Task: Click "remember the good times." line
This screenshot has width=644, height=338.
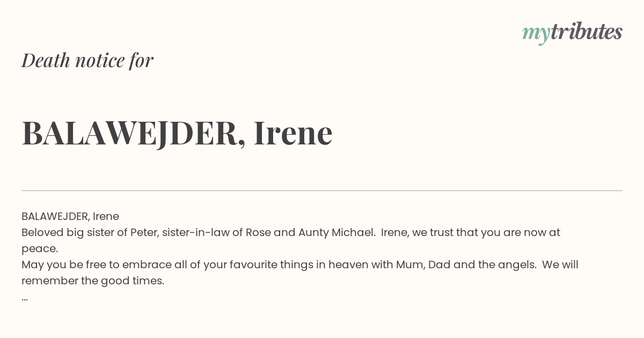Action: pyautogui.click(x=93, y=281)
